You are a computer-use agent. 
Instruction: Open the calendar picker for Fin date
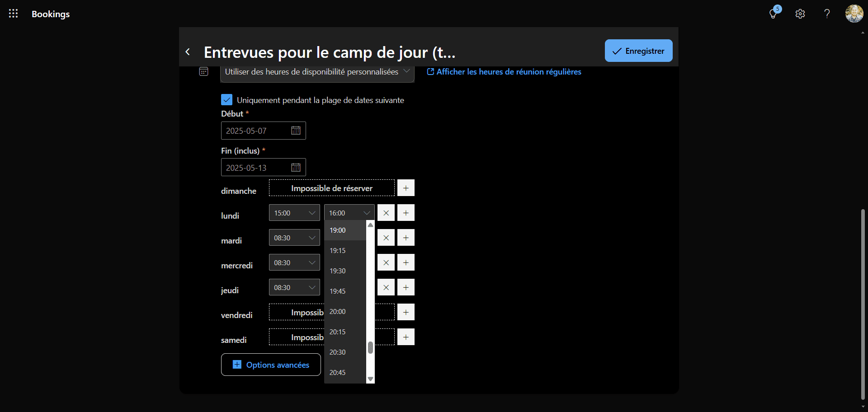[296, 168]
